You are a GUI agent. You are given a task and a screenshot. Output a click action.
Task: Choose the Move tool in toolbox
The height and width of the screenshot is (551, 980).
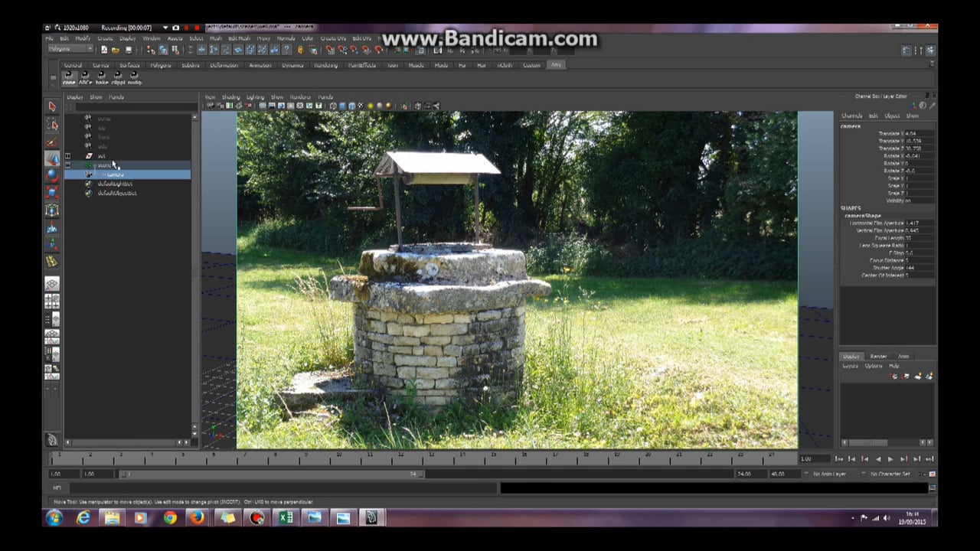pyautogui.click(x=52, y=158)
